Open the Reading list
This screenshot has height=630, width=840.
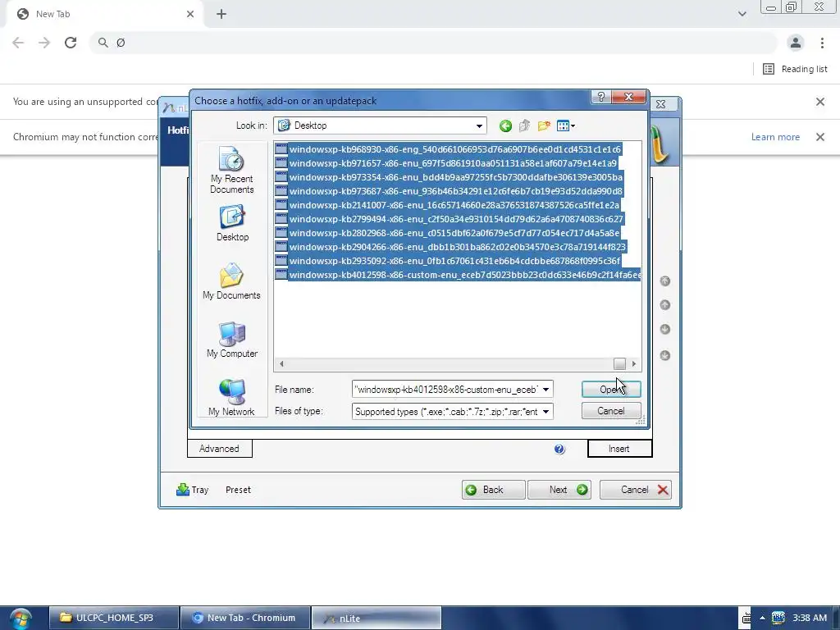pos(795,69)
